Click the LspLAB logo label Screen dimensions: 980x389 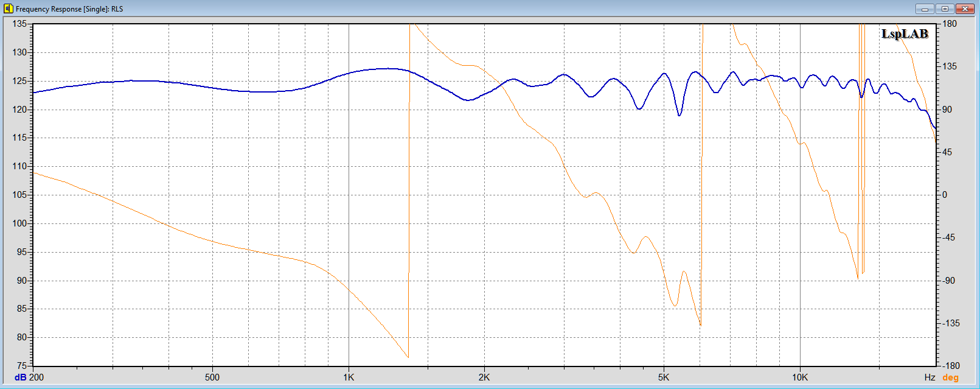click(905, 34)
